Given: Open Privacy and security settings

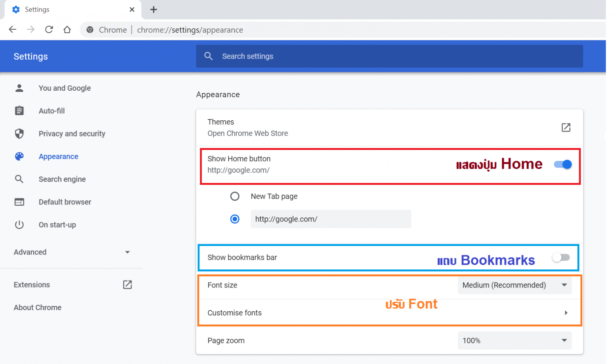Looking at the screenshot, I should point(72,133).
